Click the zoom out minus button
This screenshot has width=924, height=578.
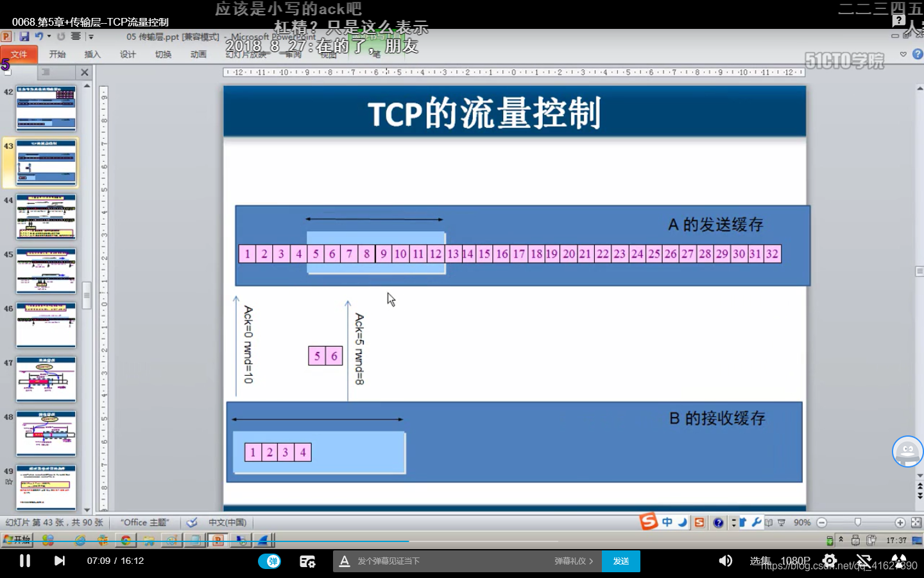point(821,522)
